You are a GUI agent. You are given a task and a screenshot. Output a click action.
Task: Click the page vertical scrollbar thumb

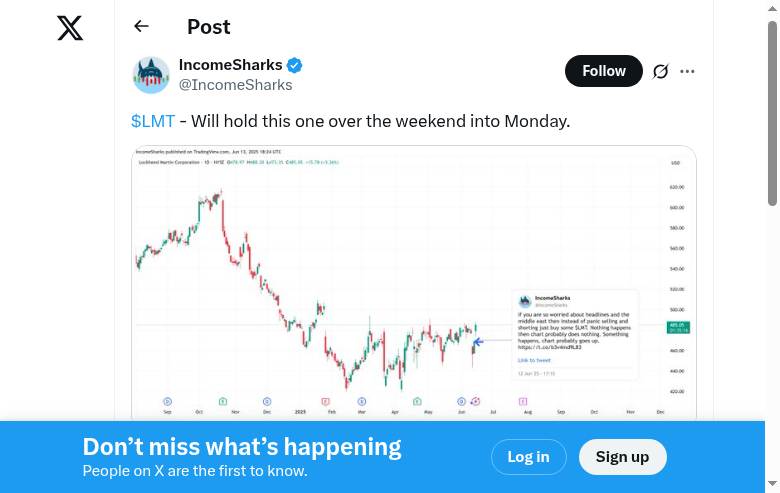pyautogui.click(x=772, y=110)
